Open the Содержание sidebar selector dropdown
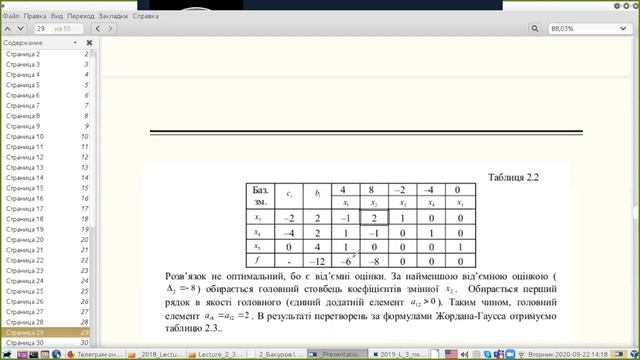Image resolution: width=640 pixels, height=360 pixels. pos(75,43)
